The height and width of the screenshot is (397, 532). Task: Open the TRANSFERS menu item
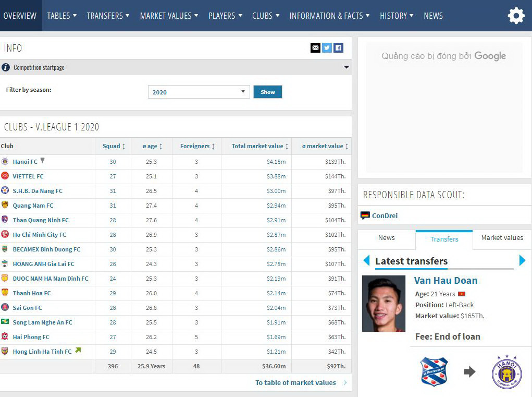pos(107,16)
